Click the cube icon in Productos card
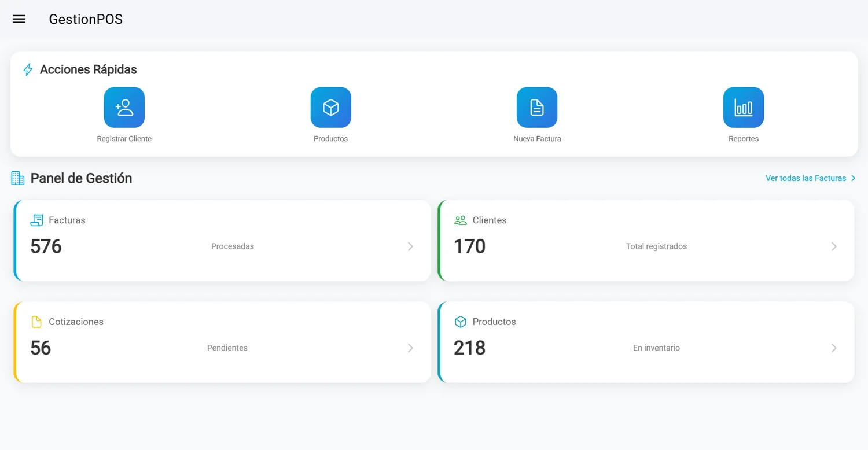The height and width of the screenshot is (450, 868). 461,322
